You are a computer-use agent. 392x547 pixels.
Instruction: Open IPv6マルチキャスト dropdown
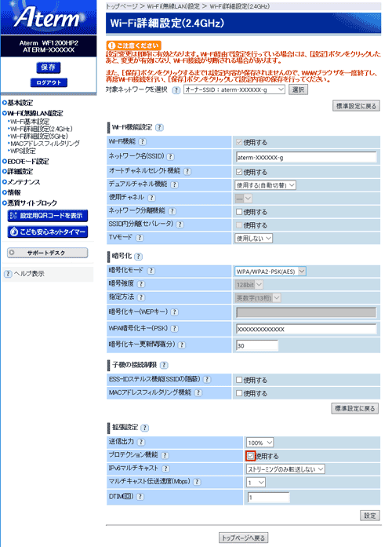[x=285, y=469]
